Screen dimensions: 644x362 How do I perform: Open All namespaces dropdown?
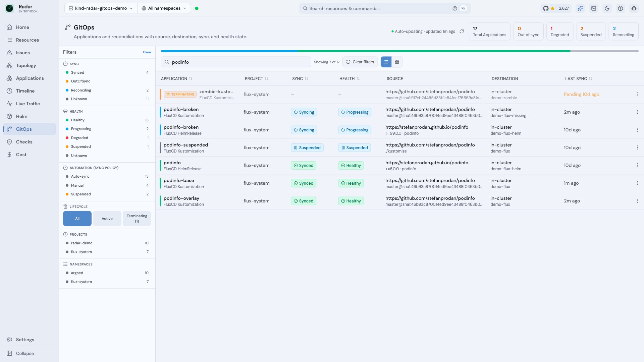click(164, 8)
